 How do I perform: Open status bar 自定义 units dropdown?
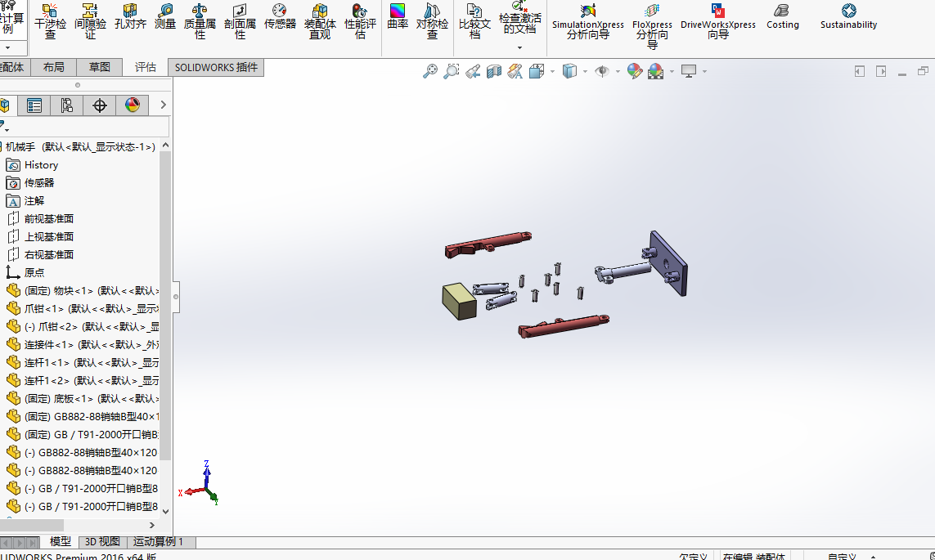coord(874,557)
